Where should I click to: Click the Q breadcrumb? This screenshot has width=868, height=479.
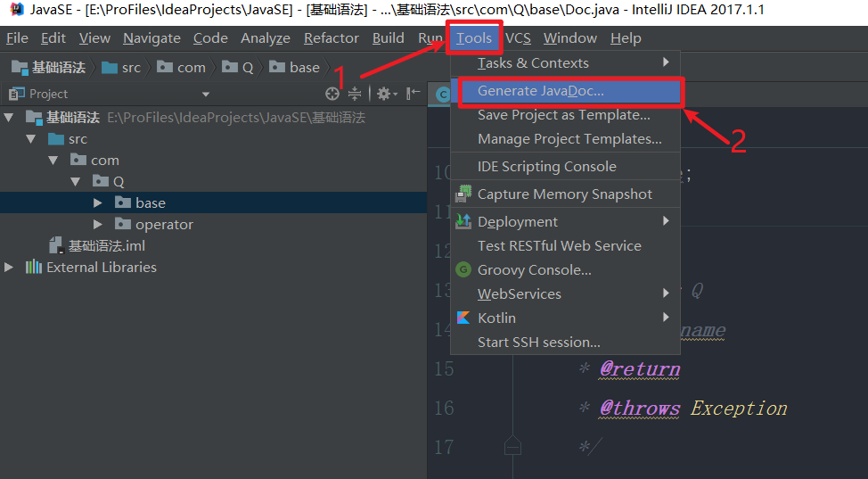[x=237, y=68]
